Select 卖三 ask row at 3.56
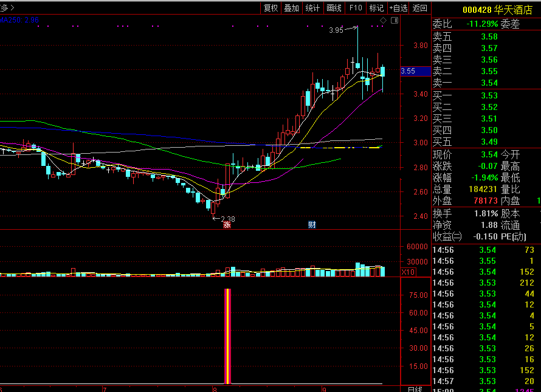541x392 pixels. pyautogui.click(x=486, y=60)
